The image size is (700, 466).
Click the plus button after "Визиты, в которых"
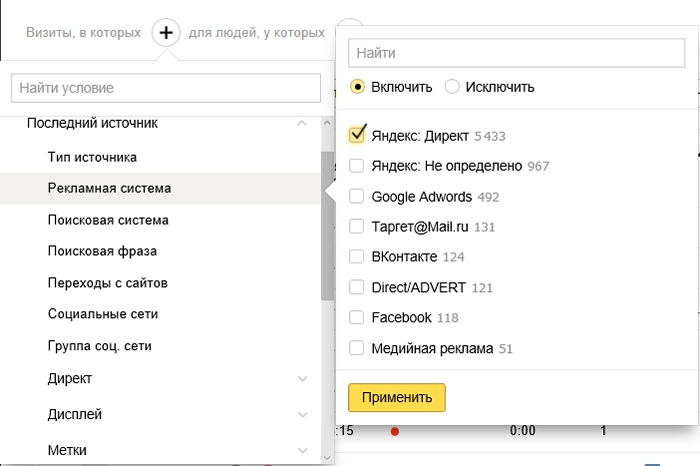pyautogui.click(x=166, y=33)
